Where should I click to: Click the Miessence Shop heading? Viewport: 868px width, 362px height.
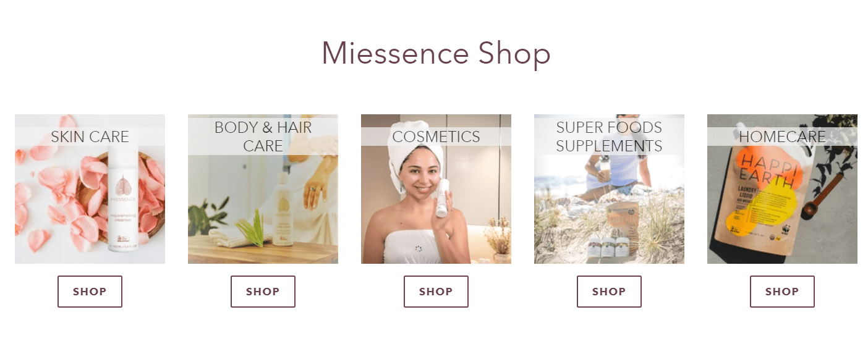tap(436, 53)
